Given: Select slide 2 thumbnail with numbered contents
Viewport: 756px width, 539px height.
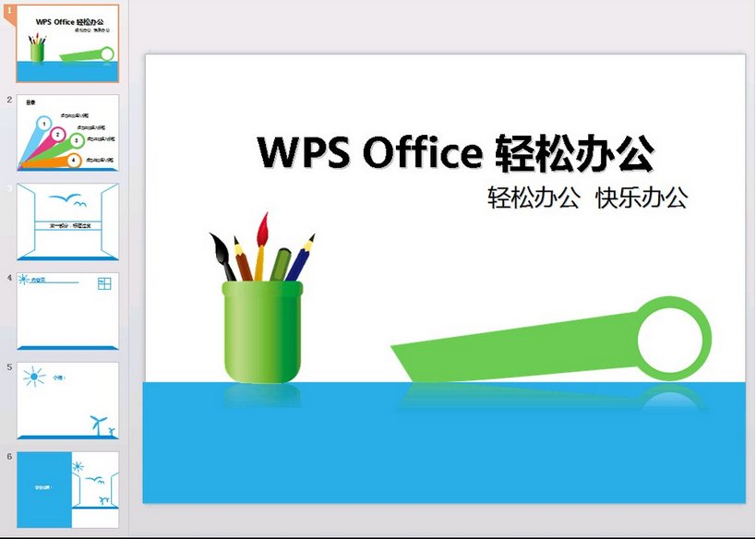Looking at the screenshot, I should click(x=67, y=133).
